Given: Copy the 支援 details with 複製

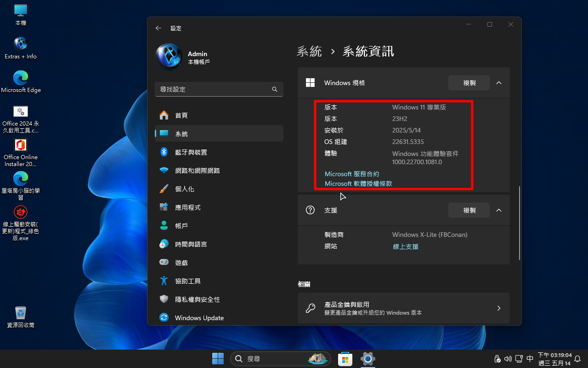Looking at the screenshot, I should tap(469, 210).
